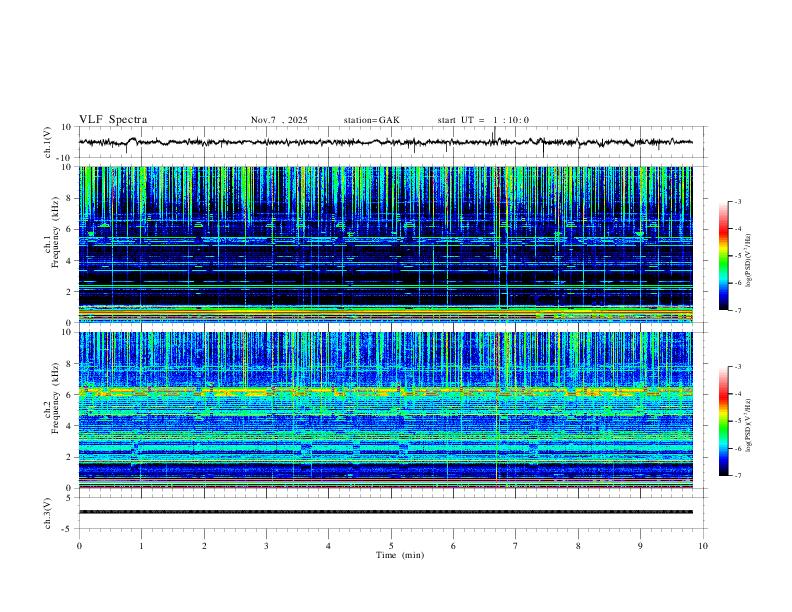Click the "8" kHz tick on ch.1 frequency axis
Image resolution: width=792 pixels, height=612 pixels.
(x=70, y=198)
